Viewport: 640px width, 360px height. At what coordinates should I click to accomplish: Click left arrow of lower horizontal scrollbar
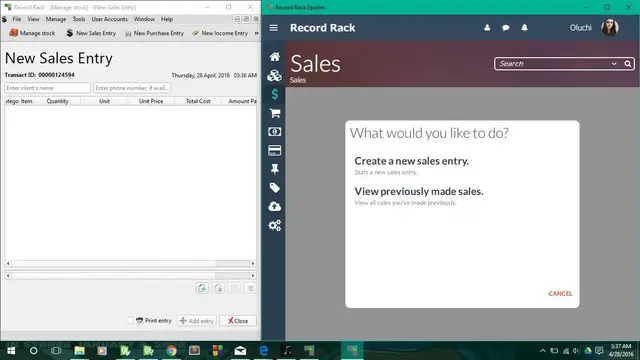click(x=8, y=276)
